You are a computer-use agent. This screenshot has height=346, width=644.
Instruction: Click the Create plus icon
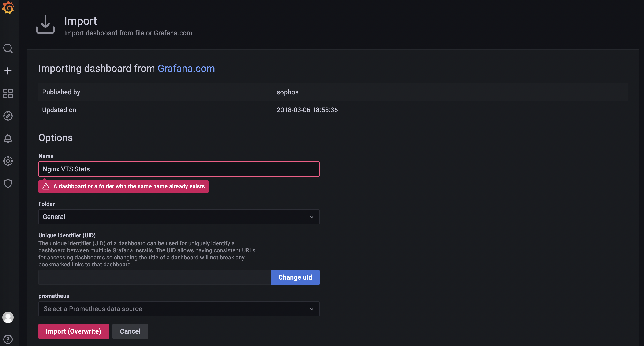(8, 71)
